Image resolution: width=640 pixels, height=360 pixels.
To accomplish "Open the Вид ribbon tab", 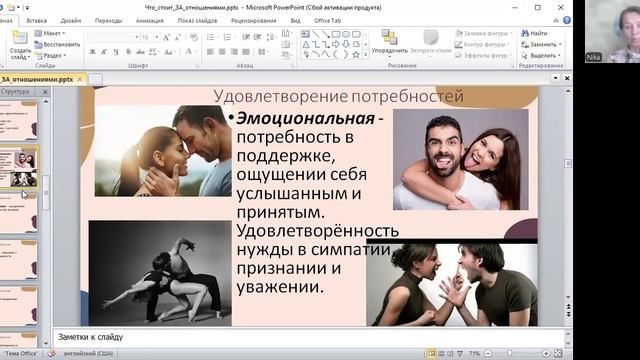I will (x=296, y=20).
